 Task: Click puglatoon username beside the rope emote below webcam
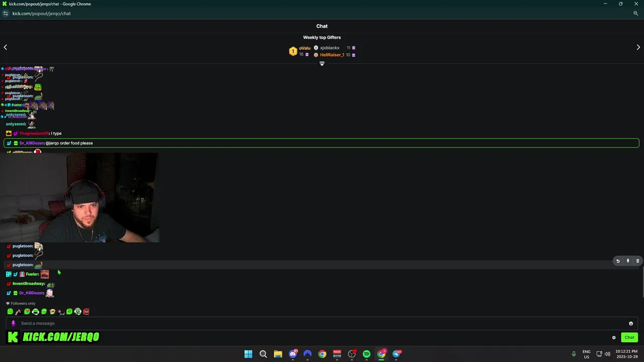(x=23, y=255)
